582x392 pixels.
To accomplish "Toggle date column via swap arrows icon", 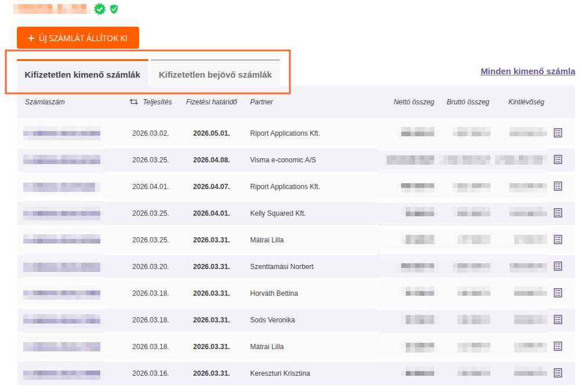I will [x=133, y=102].
